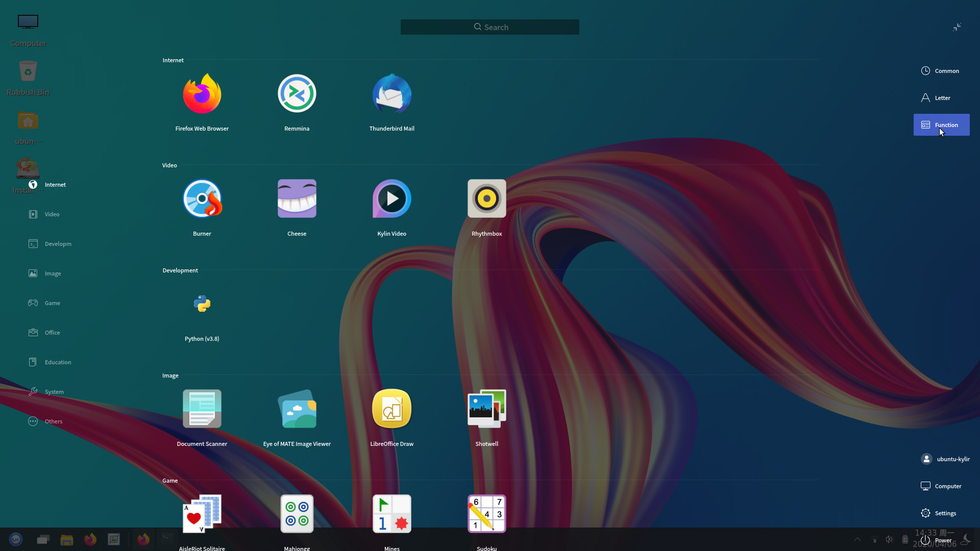Switch to the Common view

point(942,71)
